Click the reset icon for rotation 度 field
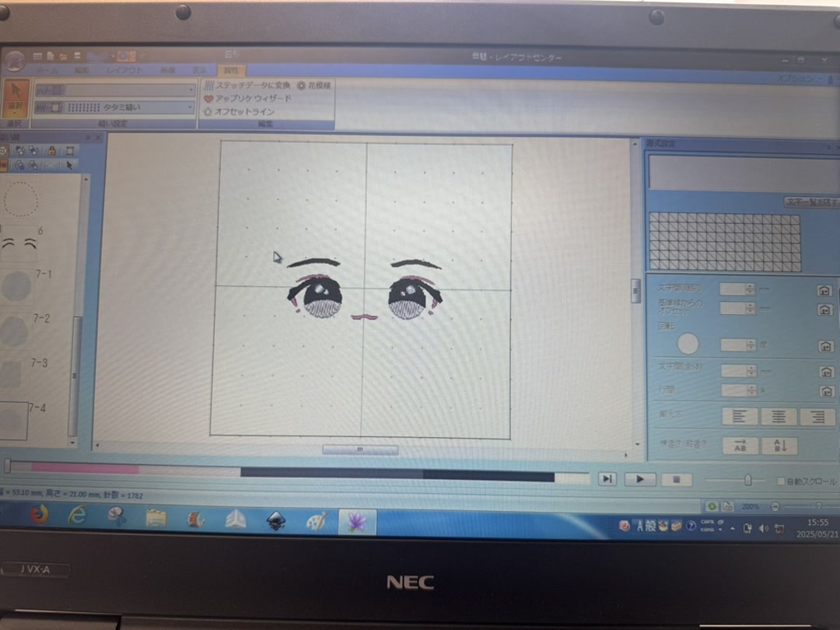The width and height of the screenshot is (840, 630). tap(825, 346)
